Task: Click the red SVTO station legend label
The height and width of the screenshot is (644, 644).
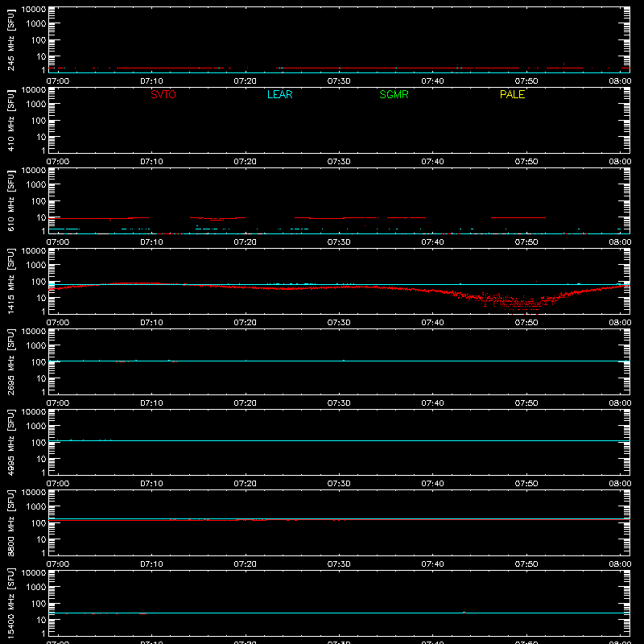Action: pos(163,94)
